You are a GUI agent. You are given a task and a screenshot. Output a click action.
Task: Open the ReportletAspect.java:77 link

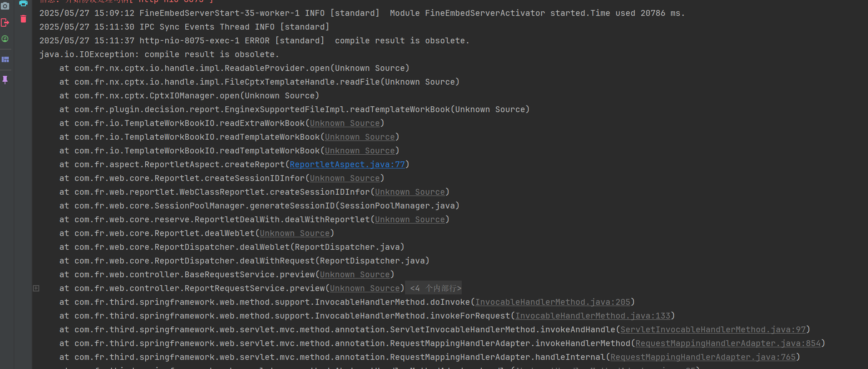[x=347, y=164]
